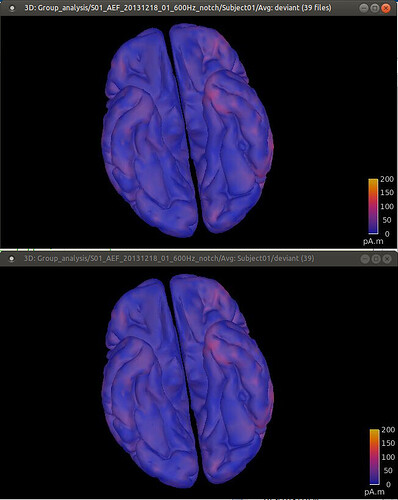This screenshot has height=500, width=398.
Task: Click left hemisphere in bottom cortex view
Action: coord(148,383)
